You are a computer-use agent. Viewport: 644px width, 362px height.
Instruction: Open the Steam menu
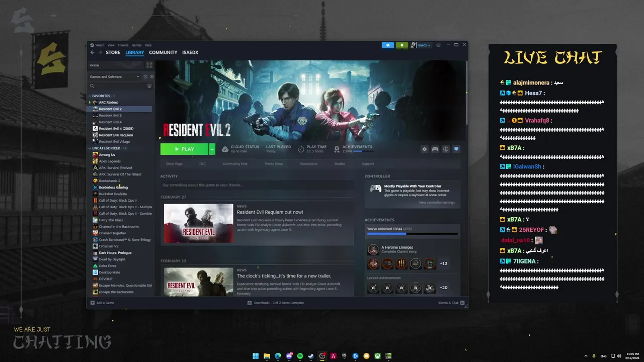coord(100,45)
